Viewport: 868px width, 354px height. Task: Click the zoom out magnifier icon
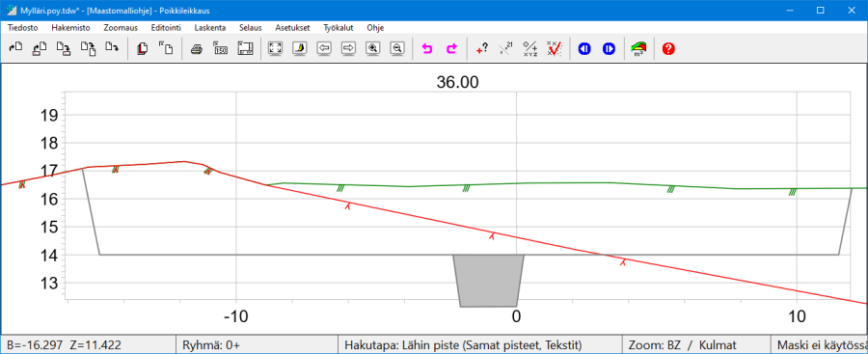tap(397, 49)
